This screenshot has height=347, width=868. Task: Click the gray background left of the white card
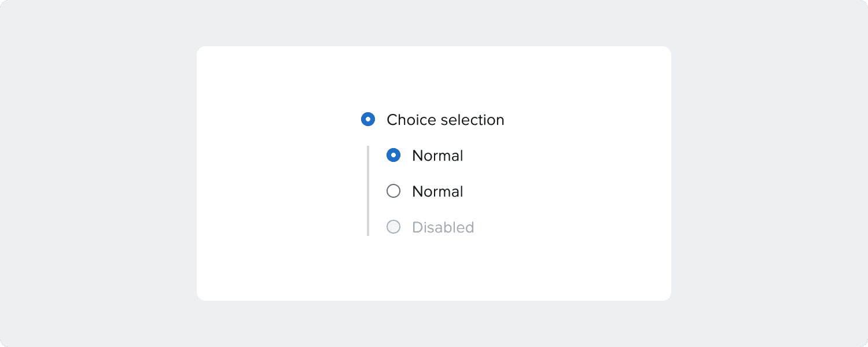[x=98, y=173]
